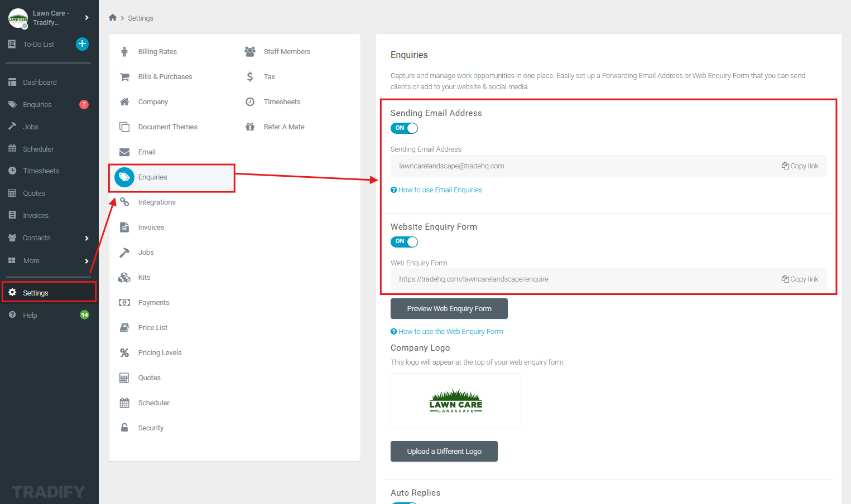Click the Refer A Mate gift icon

pyautogui.click(x=250, y=127)
